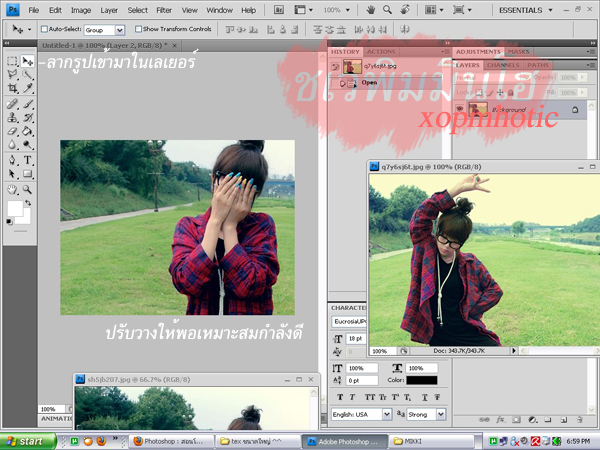
Task: Click the Adobe Photoshop taskbar button
Action: pyautogui.click(x=346, y=442)
